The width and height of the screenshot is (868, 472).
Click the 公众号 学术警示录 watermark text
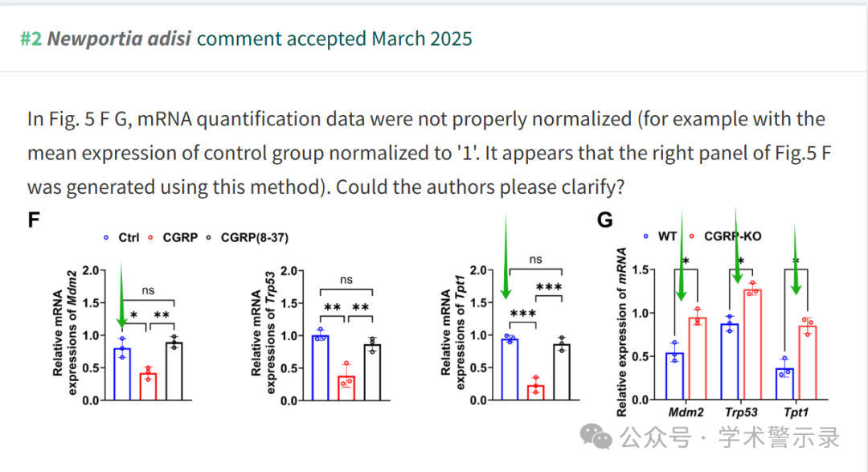pyautogui.click(x=730, y=437)
